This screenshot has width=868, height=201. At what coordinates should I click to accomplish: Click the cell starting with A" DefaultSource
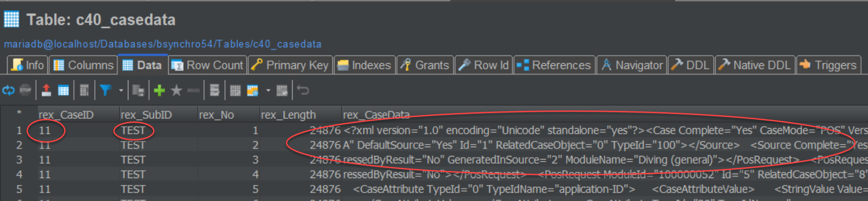tap(605, 145)
